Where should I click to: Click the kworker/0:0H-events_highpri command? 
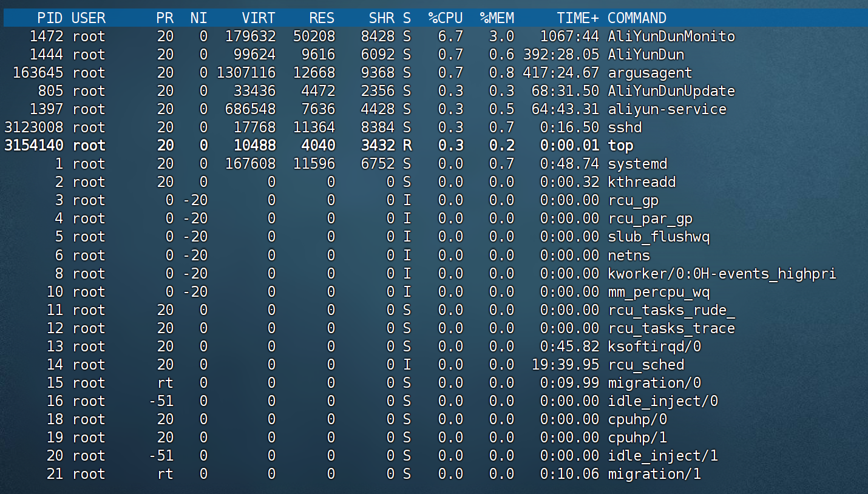(722, 274)
